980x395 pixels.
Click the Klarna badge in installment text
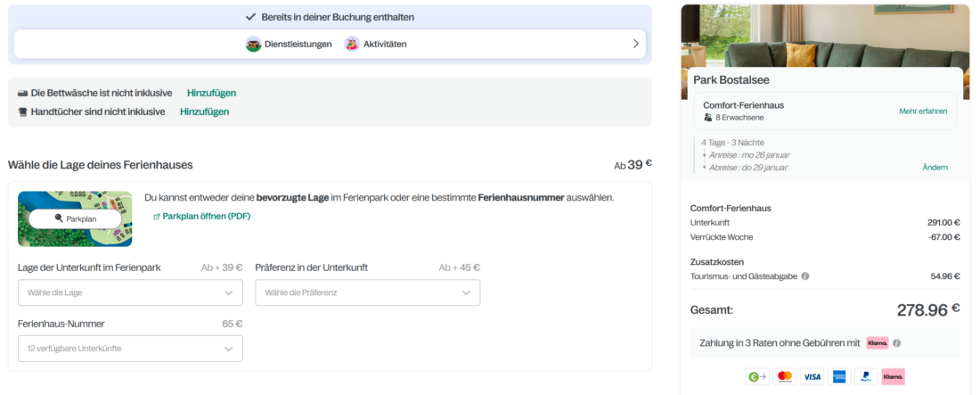[x=877, y=343]
